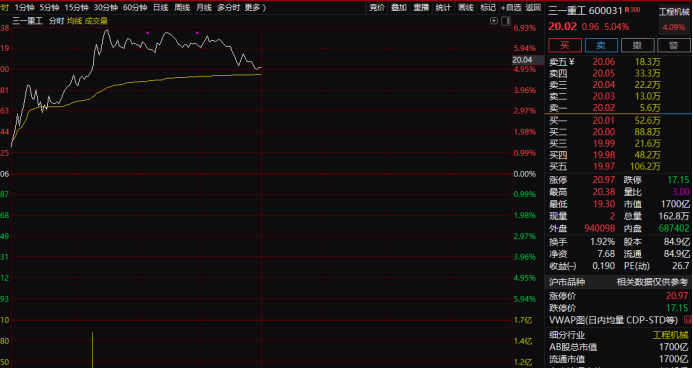Click the yellow 工程机械 sub-industry link
Viewport: 693px width, 368px height.
[670, 335]
